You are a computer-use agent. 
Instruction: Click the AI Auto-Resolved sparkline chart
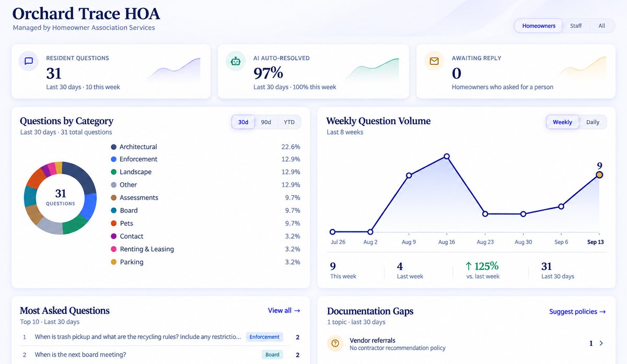[x=372, y=69]
